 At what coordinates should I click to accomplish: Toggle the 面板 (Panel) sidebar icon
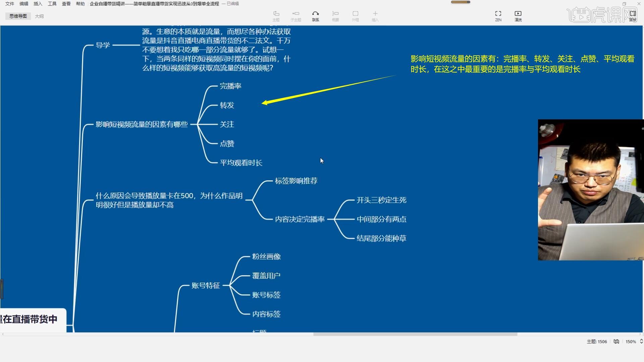click(x=633, y=16)
